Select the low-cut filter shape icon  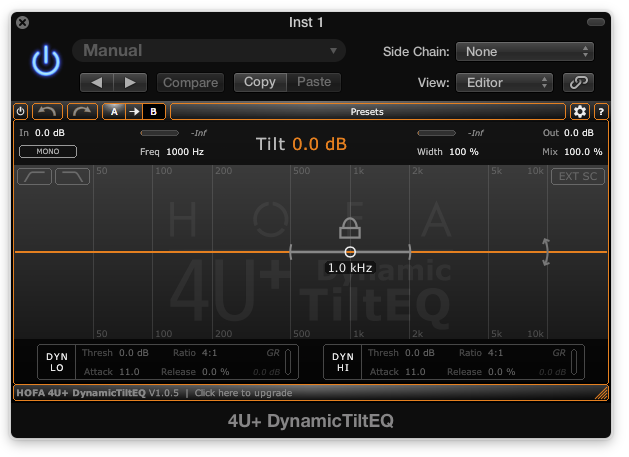(35, 177)
